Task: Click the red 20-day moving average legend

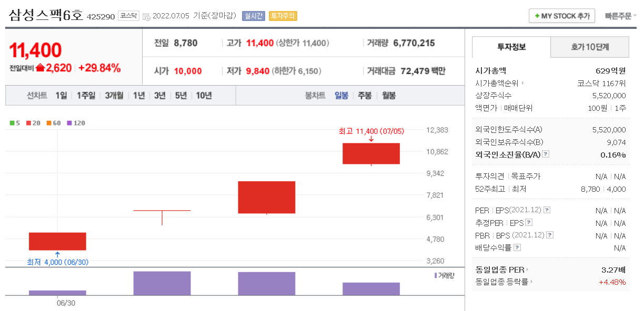Action: coord(33,123)
